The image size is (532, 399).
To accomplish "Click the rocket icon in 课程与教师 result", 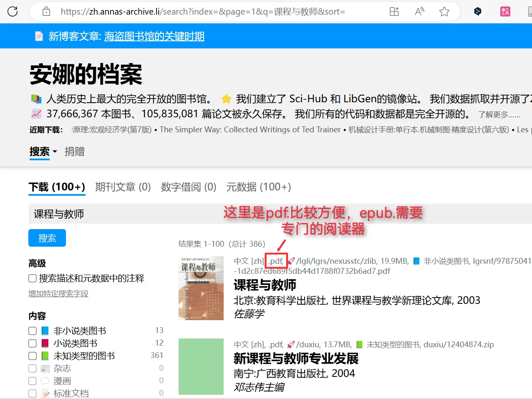I will 291,261.
